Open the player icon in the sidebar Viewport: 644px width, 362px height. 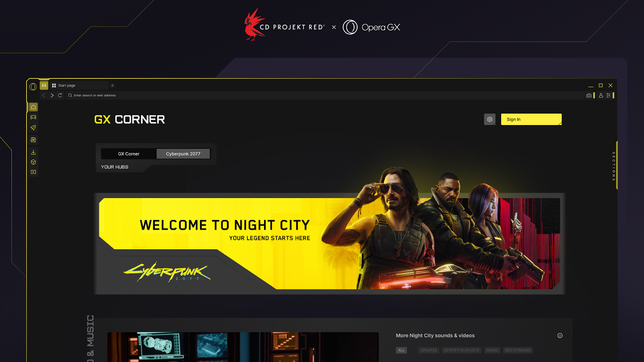click(x=33, y=172)
